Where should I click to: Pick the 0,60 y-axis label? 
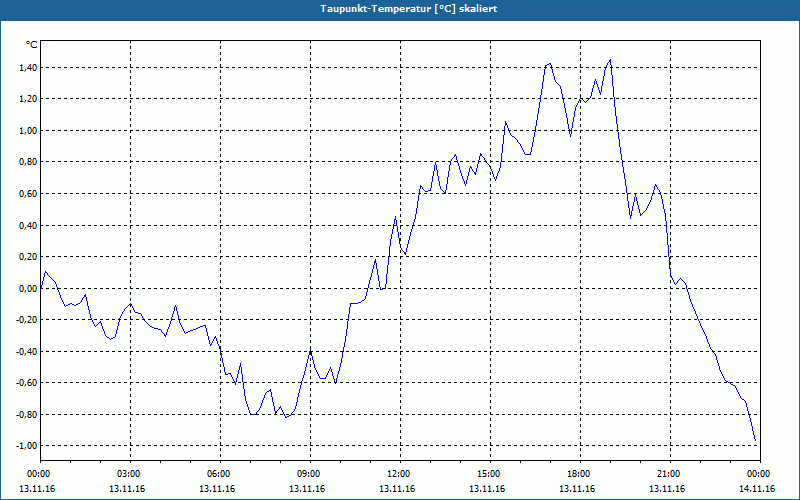pos(29,194)
